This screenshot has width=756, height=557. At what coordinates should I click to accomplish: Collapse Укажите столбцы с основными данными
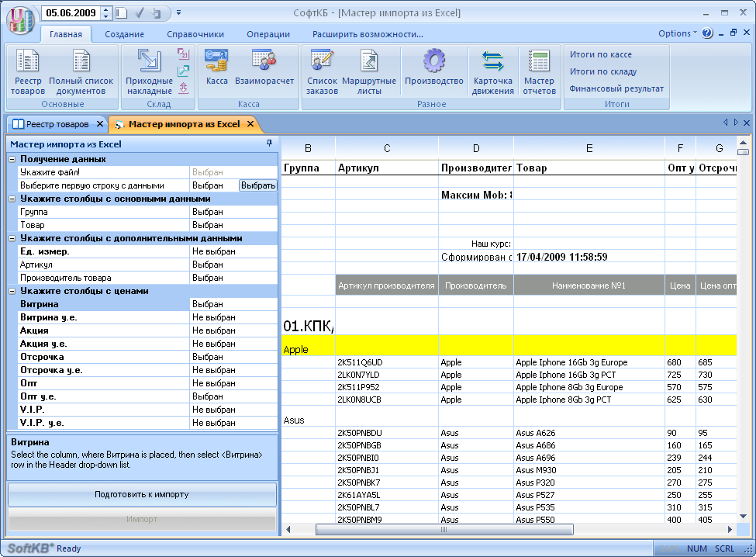click(x=12, y=199)
